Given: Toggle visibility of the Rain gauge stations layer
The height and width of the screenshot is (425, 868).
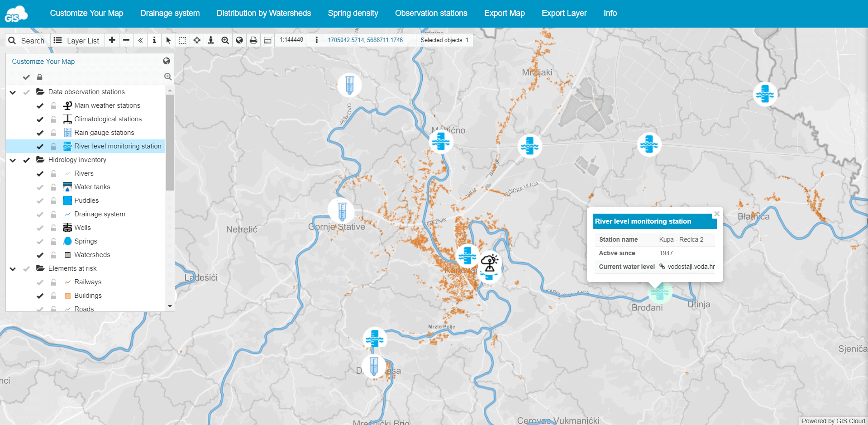Looking at the screenshot, I should coord(40,133).
